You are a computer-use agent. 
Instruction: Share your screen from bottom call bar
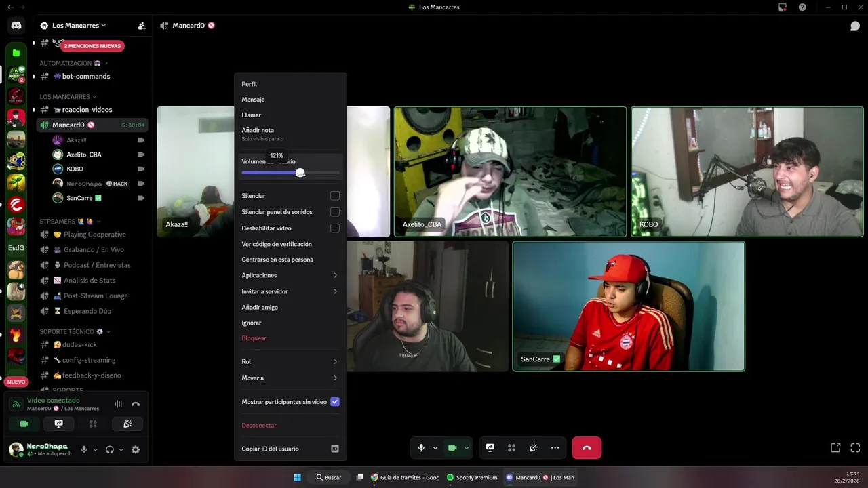click(x=490, y=448)
